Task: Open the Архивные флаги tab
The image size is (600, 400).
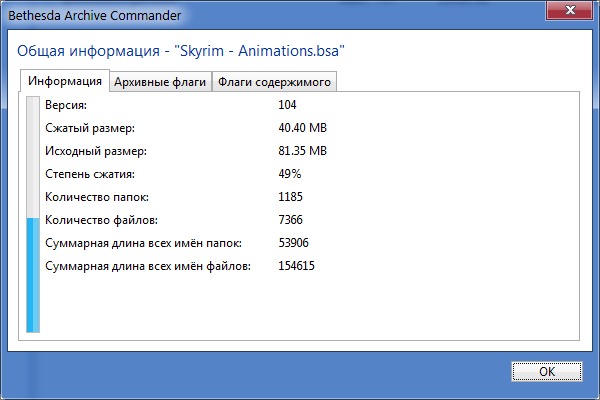Action: (x=160, y=83)
